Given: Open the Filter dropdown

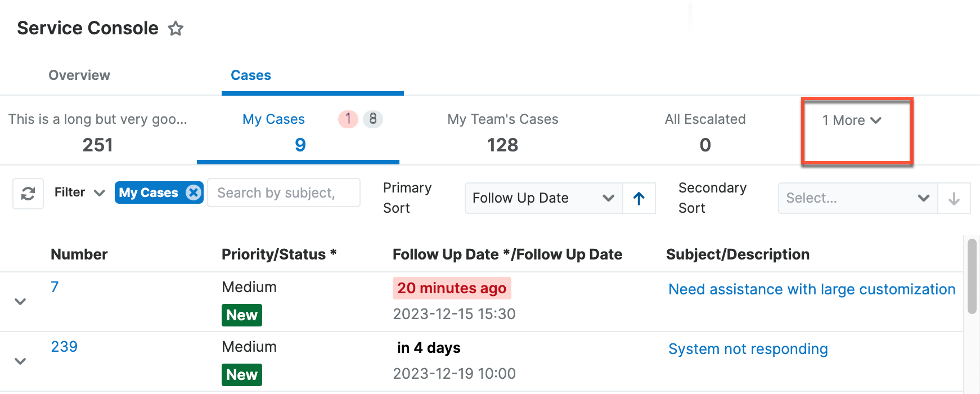Looking at the screenshot, I should pyautogui.click(x=80, y=192).
